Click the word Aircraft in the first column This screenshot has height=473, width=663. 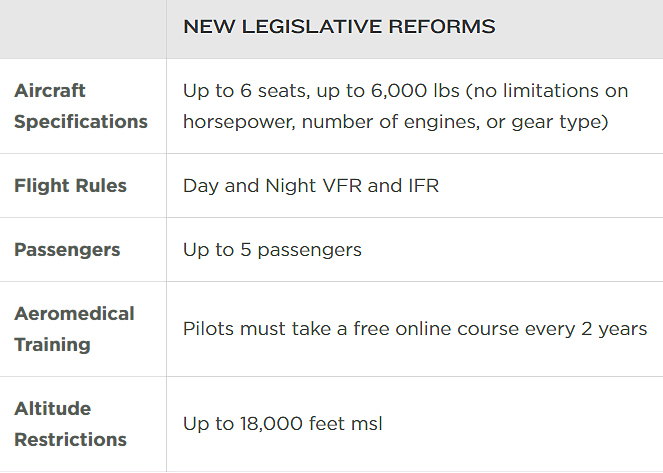click(x=49, y=90)
